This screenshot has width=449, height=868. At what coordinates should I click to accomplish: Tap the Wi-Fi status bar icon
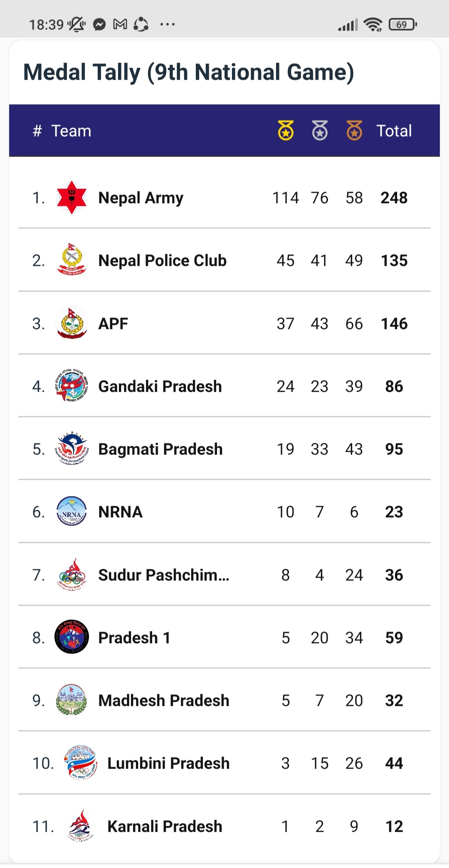click(x=373, y=25)
